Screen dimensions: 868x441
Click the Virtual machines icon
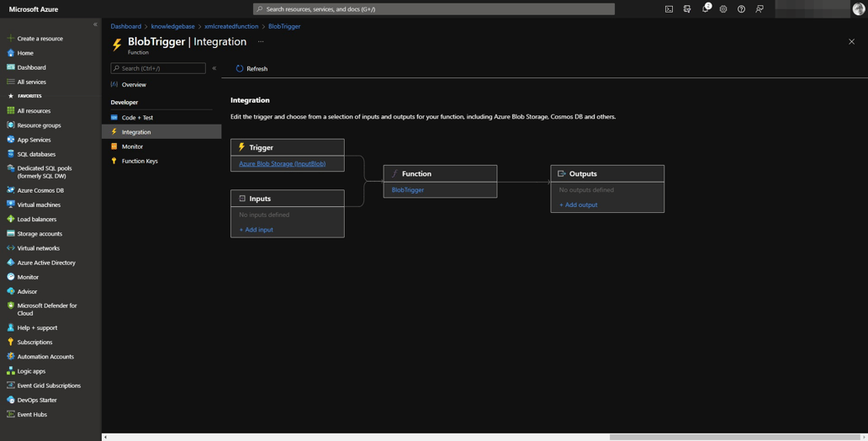[x=11, y=205]
